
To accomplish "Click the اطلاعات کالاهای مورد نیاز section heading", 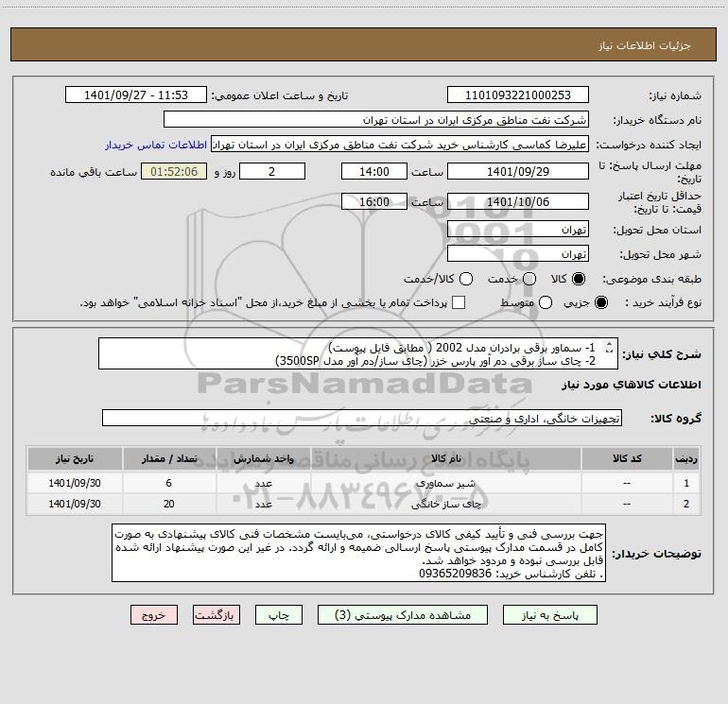I will (631, 385).
